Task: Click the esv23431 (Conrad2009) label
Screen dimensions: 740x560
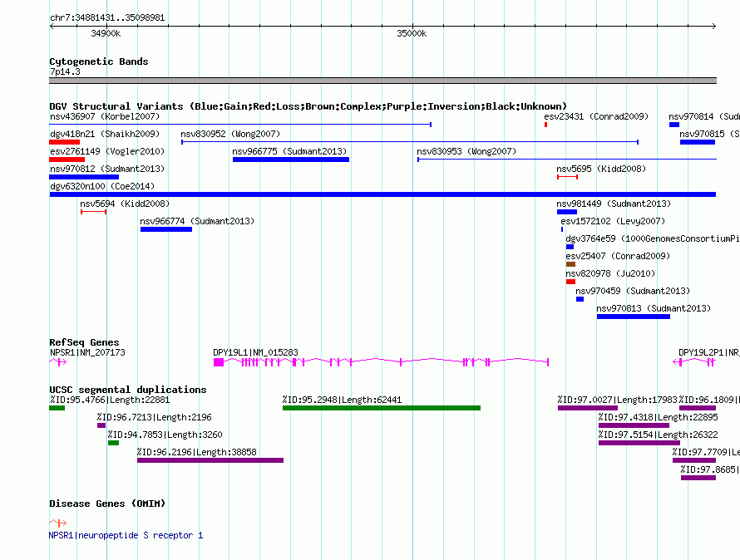Action: pos(596,116)
